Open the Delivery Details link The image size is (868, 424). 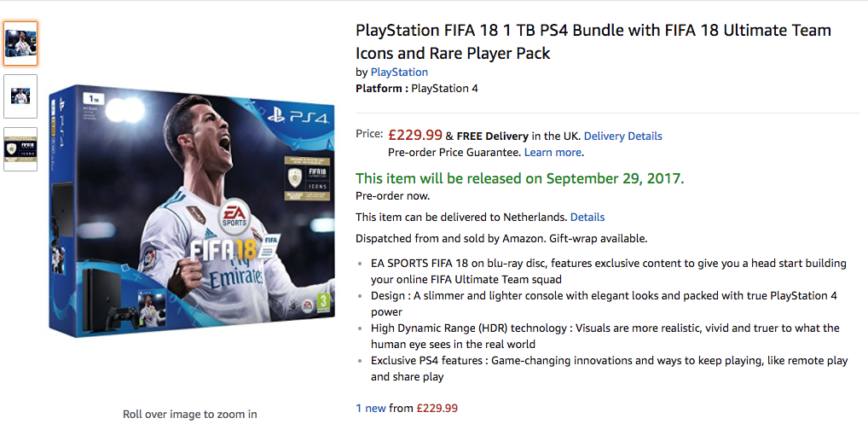pyautogui.click(x=622, y=136)
